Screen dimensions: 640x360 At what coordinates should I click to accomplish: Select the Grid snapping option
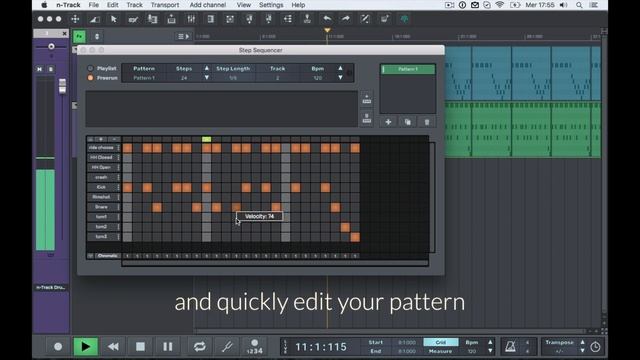click(441, 342)
